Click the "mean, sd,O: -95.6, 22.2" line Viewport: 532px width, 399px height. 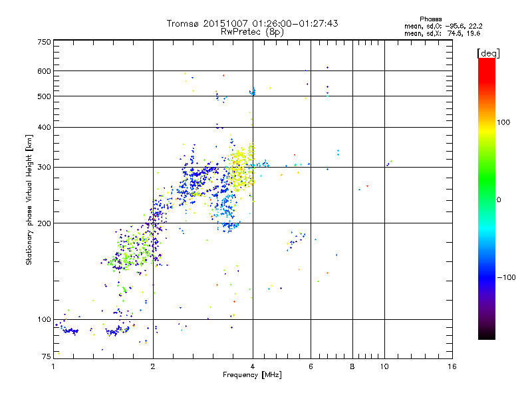click(443, 26)
